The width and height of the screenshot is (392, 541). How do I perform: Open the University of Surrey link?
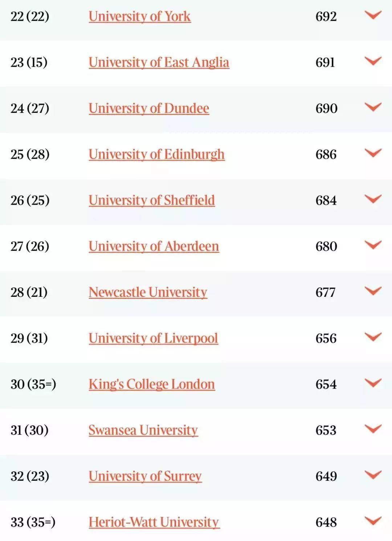coord(145,476)
